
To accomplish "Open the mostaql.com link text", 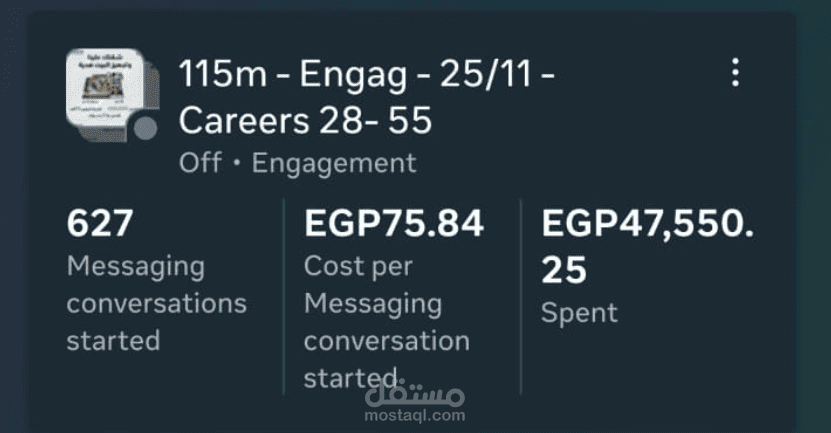I will (x=415, y=416).
